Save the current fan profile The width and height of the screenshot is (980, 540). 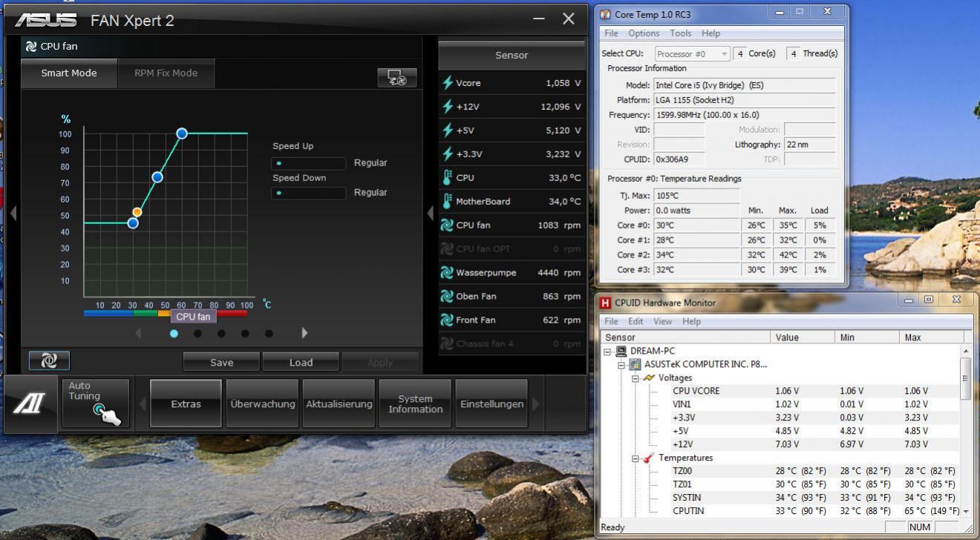click(221, 362)
